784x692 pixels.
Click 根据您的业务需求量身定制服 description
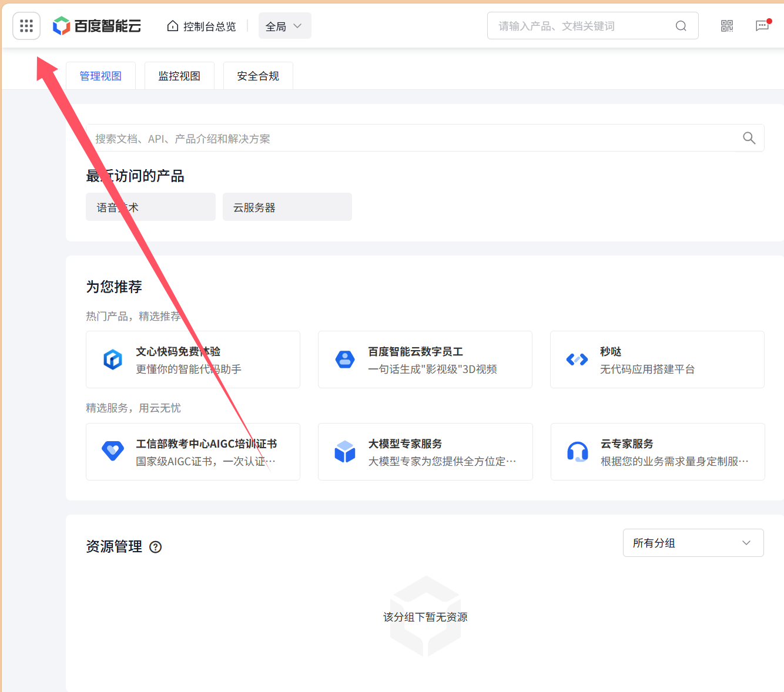point(675,461)
